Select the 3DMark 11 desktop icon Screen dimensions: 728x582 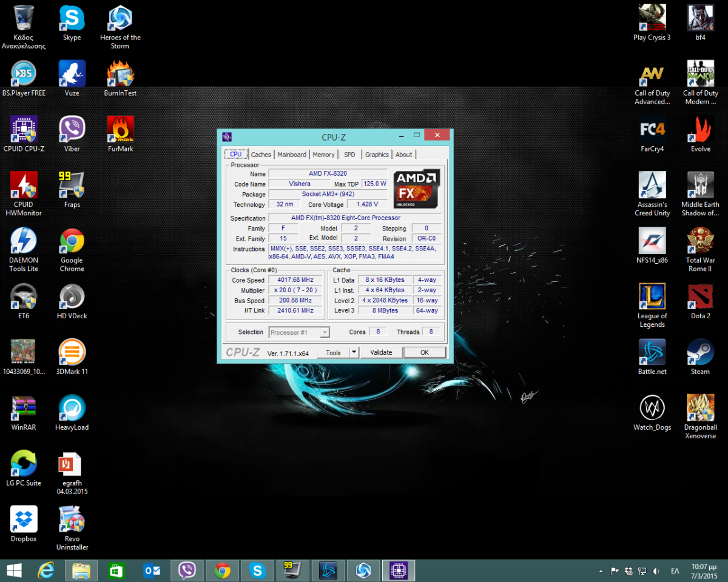pyautogui.click(x=72, y=357)
